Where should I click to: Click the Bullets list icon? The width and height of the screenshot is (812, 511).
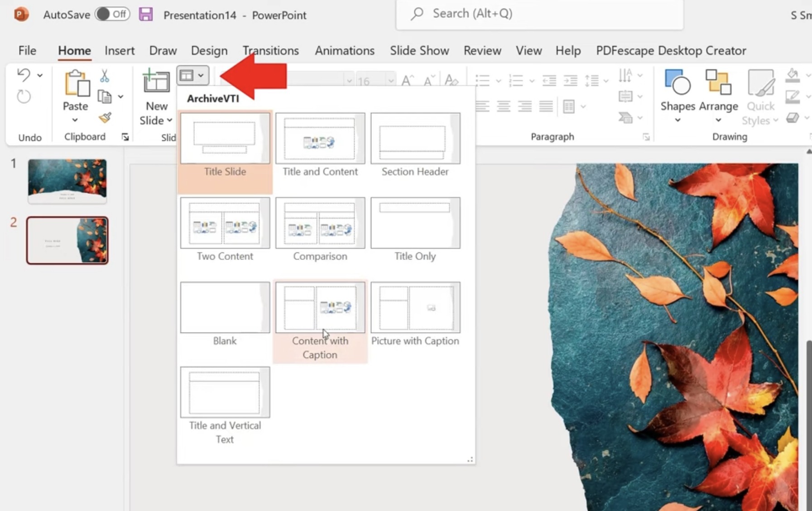(483, 81)
